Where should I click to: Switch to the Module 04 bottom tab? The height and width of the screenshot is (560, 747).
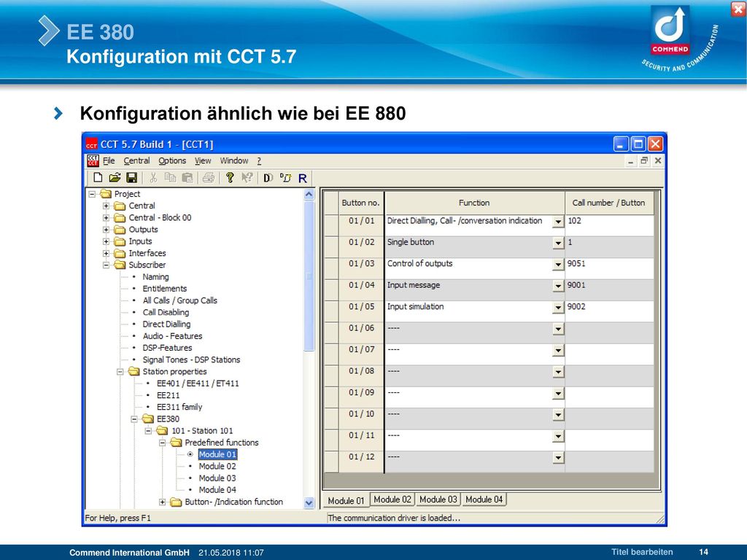[484, 499]
